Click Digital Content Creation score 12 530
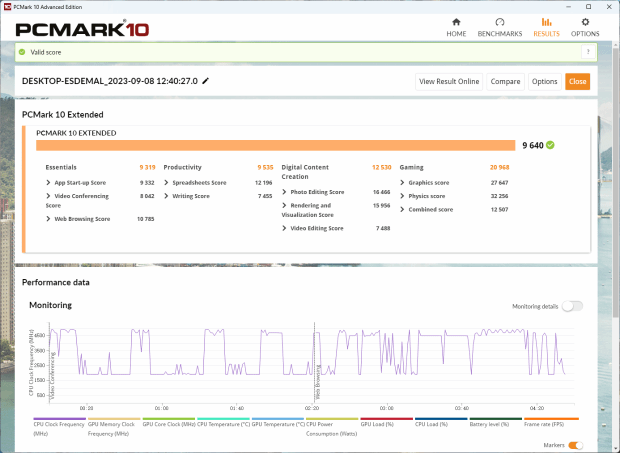 point(381,167)
